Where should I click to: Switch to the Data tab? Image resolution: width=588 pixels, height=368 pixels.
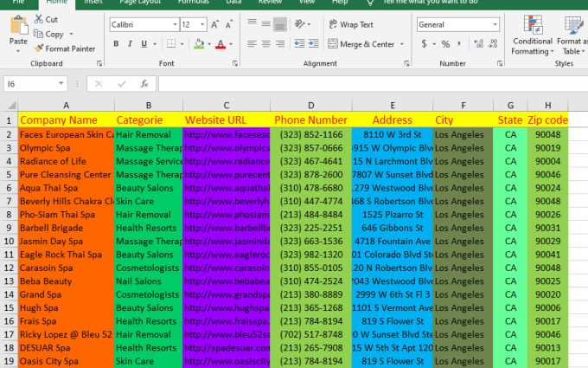click(233, 2)
